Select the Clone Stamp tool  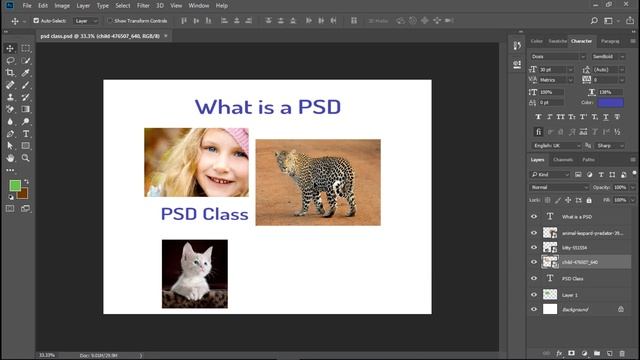(x=10, y=97)
